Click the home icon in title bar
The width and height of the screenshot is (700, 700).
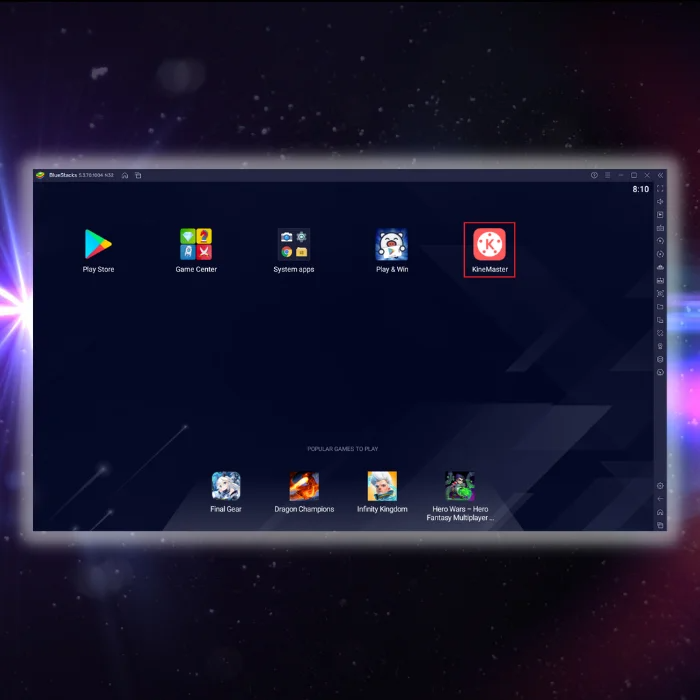[x=125, y=175]
